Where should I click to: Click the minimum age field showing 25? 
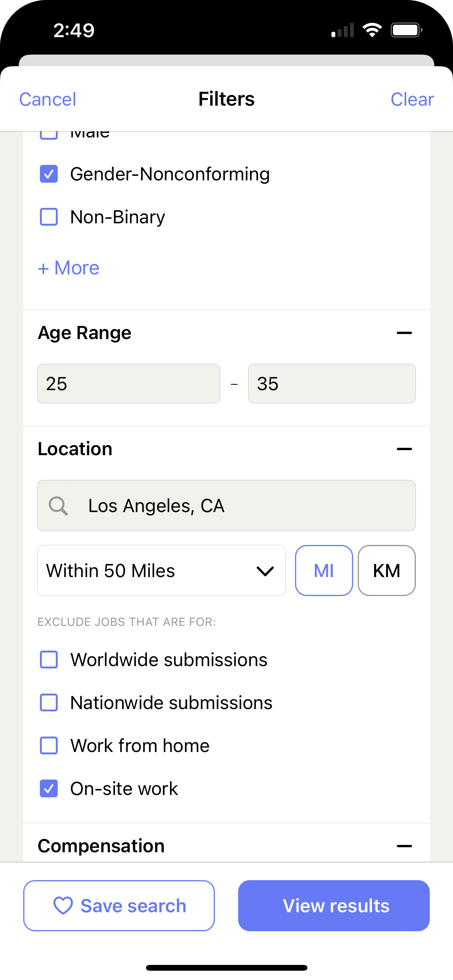(x=129, y=384)
